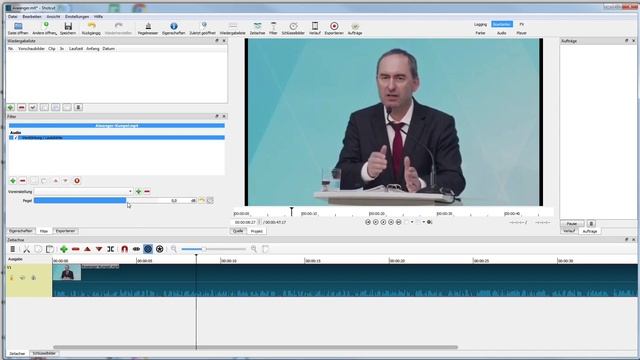Select the Quelle player tab
This screenshot has height=360, width=640.
238,231
